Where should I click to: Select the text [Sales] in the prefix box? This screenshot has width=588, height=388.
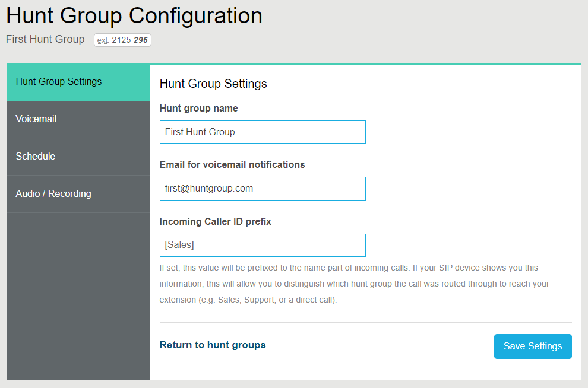click(177, 245)
